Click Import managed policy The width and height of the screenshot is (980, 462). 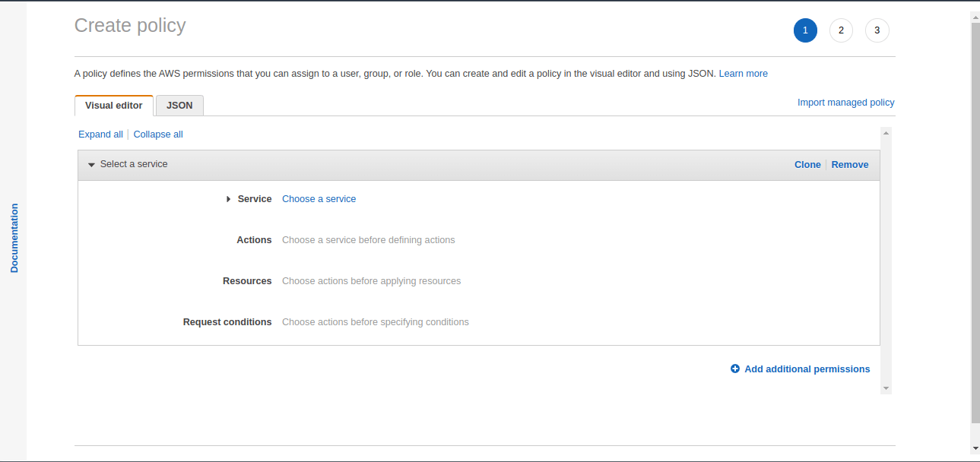pos(845,103)
